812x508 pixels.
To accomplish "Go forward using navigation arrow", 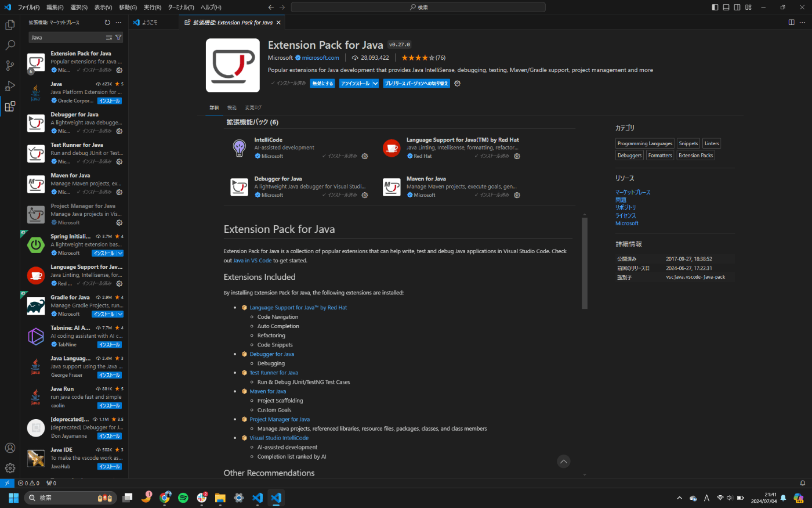I will (x=282, y=7).
